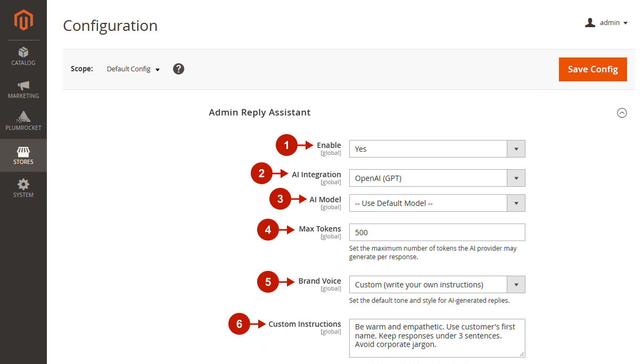Open the Marketing sidebar menu
This screenshot has width=642, height=364.
[x=23, y=89]
